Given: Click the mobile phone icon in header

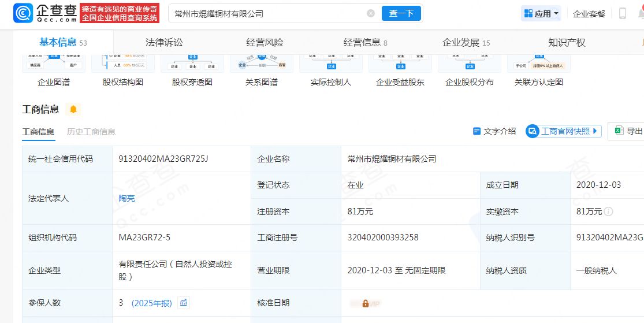Looking at the screenshot, I should (623, 13).
